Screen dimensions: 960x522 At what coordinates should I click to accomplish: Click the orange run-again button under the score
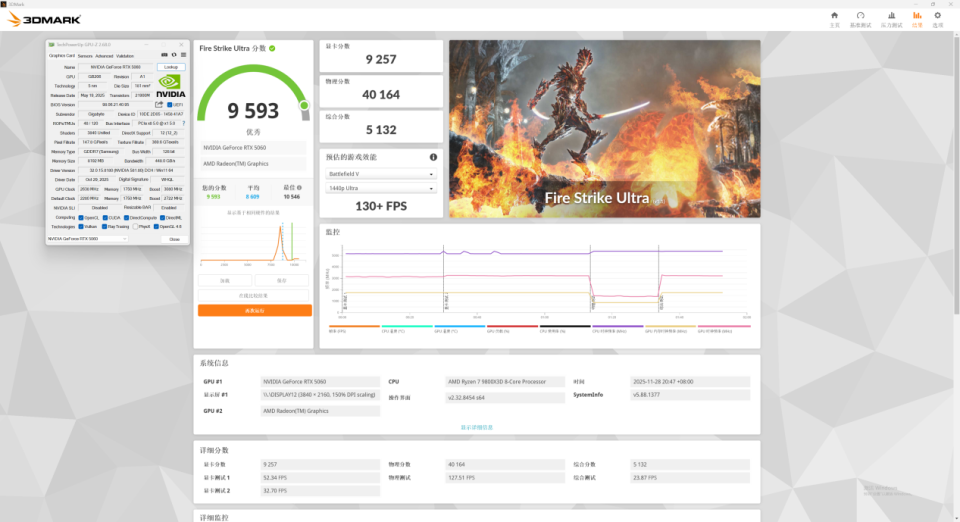(x=254, y=311)
